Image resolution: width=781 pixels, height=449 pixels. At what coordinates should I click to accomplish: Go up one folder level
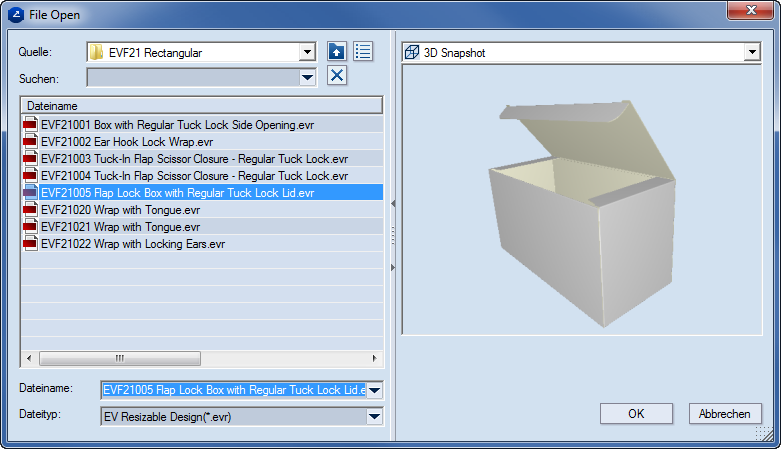click(x=337, y=51)
